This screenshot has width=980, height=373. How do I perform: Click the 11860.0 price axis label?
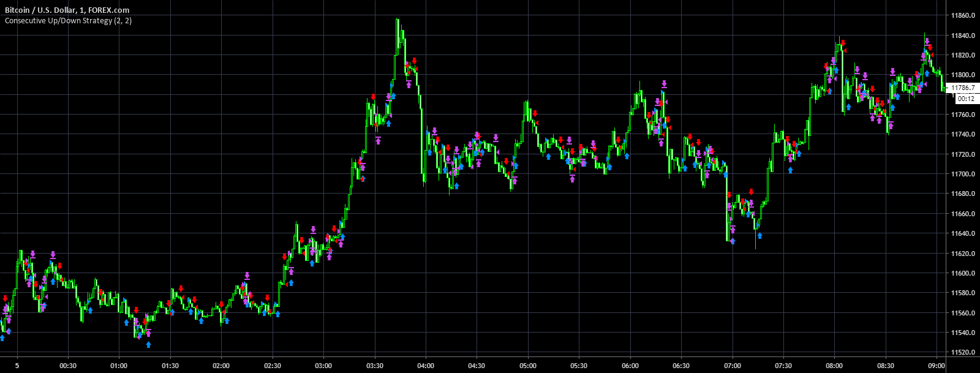[963, 15]
